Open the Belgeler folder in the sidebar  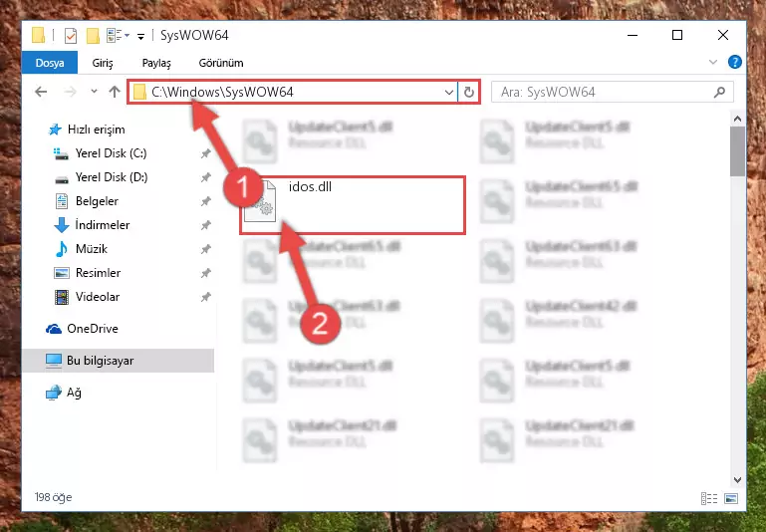point(97,201)
